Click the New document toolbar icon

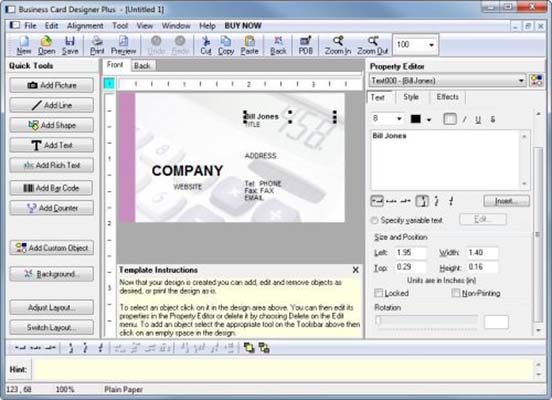click(24, 45)
